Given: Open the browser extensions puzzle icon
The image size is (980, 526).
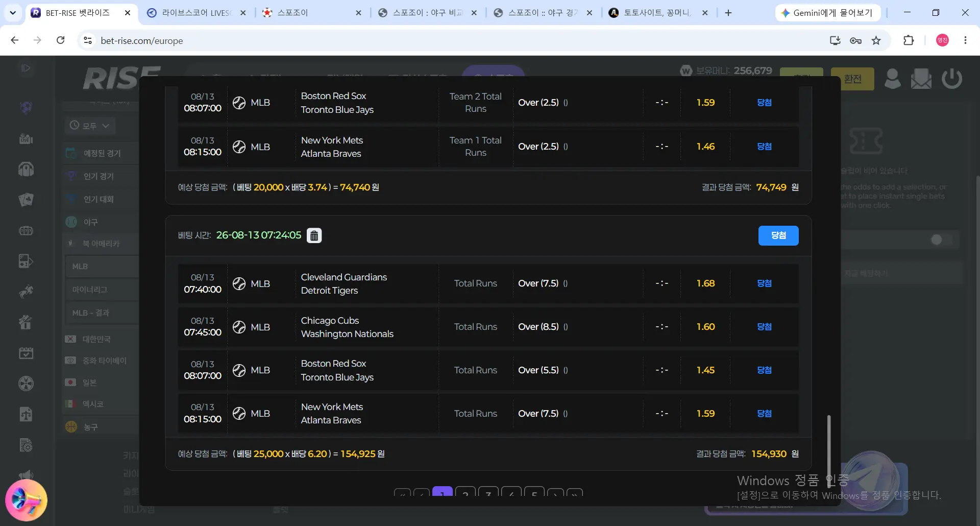Looking at the screenshot, I should [909, 40].
